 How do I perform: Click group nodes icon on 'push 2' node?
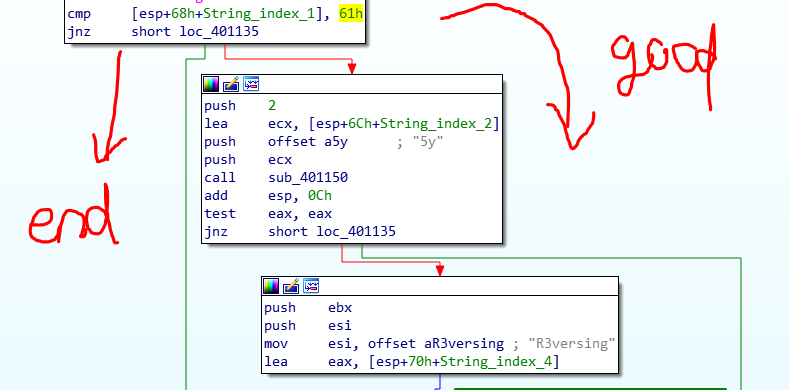click(x=251, y=84)
